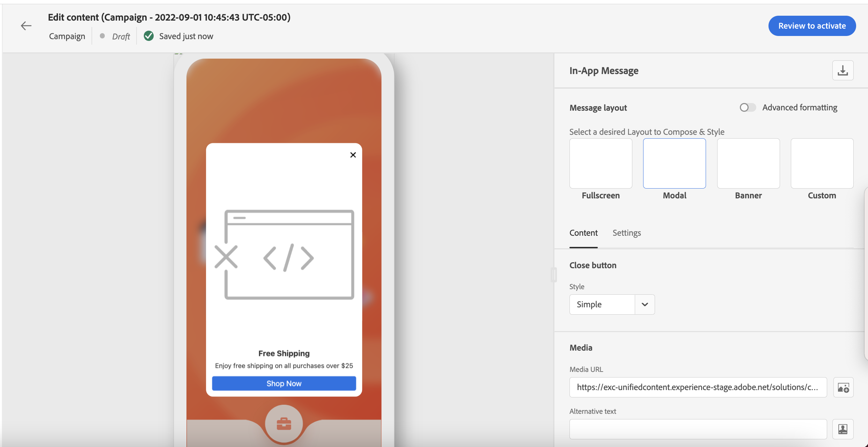Toggle Advanced formatting switch

(x=748, y=108)
